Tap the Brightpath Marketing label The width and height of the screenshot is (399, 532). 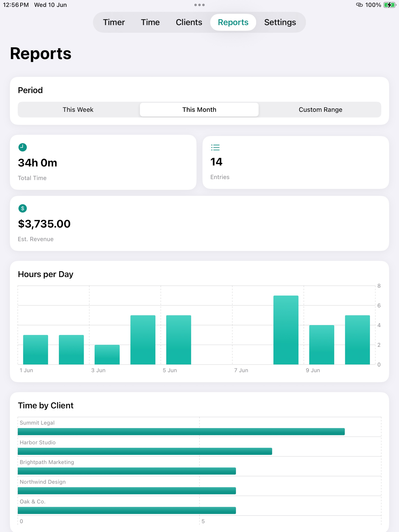[x=47, y=462]
